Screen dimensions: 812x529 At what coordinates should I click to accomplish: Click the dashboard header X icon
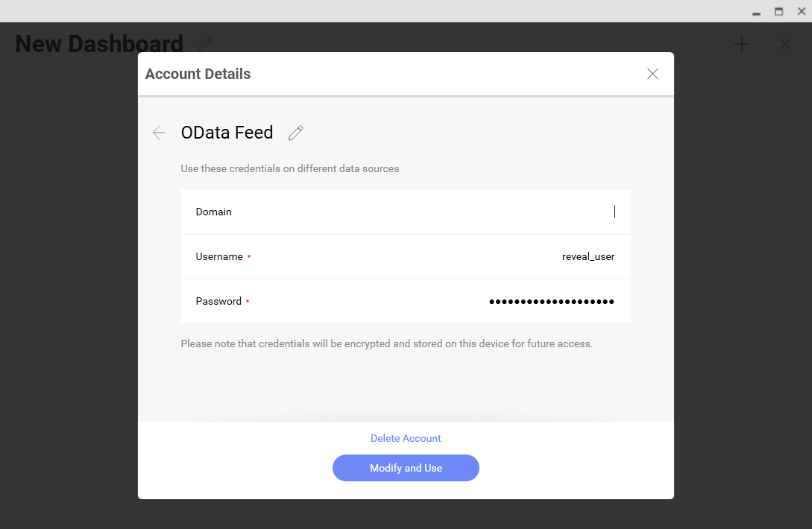tap(784, 44)
